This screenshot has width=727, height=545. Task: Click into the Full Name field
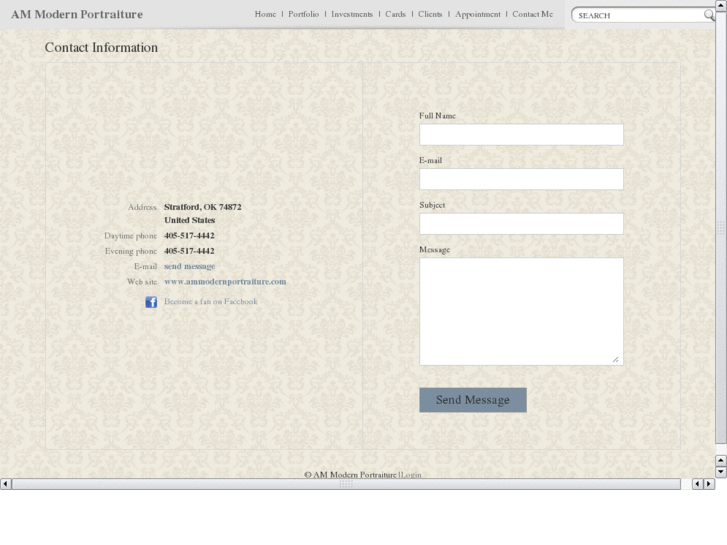pyautogui.click(x=522, y=135)
